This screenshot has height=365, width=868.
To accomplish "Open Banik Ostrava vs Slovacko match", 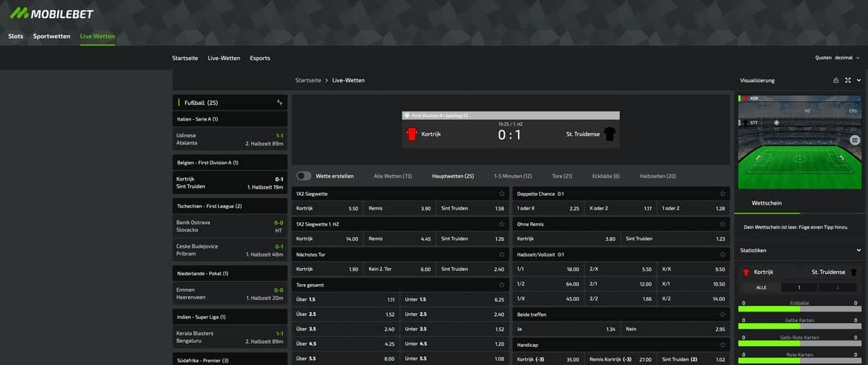I will 230,226.
